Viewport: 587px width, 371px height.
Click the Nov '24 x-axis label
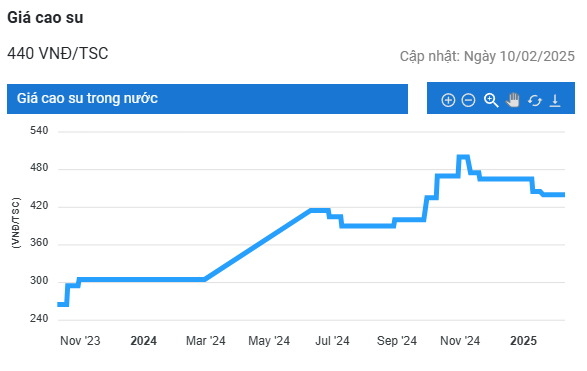[460, 341]
